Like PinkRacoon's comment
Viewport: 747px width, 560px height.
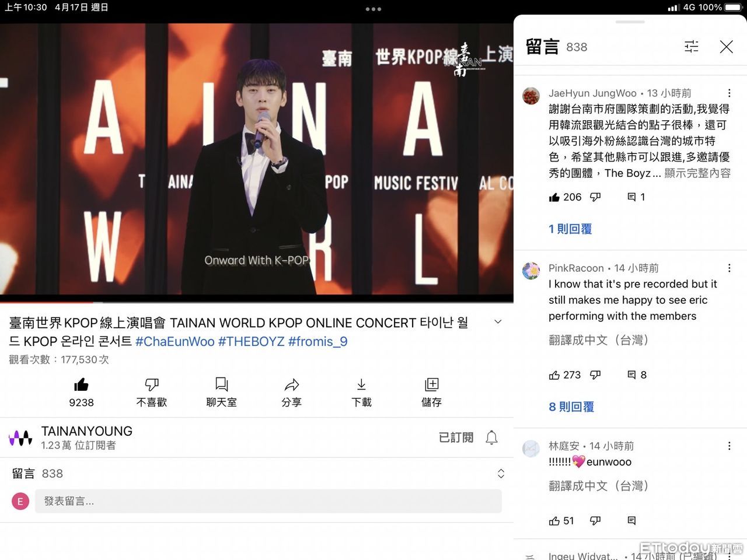(x=554, y=375)
